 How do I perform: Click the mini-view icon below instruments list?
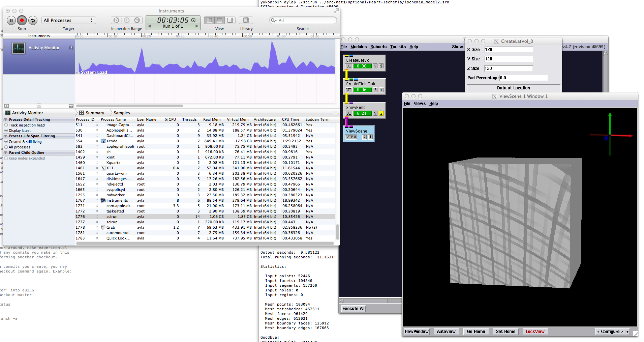71,106
